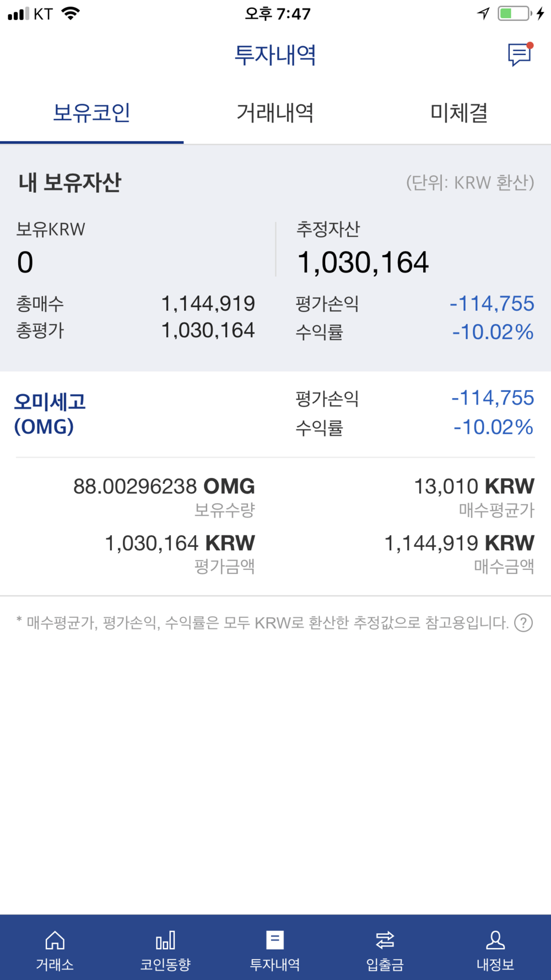The image size is (551, 980).
Task: Open the 오미세고 (OMG) coin entry
Action: pos(50,413)
